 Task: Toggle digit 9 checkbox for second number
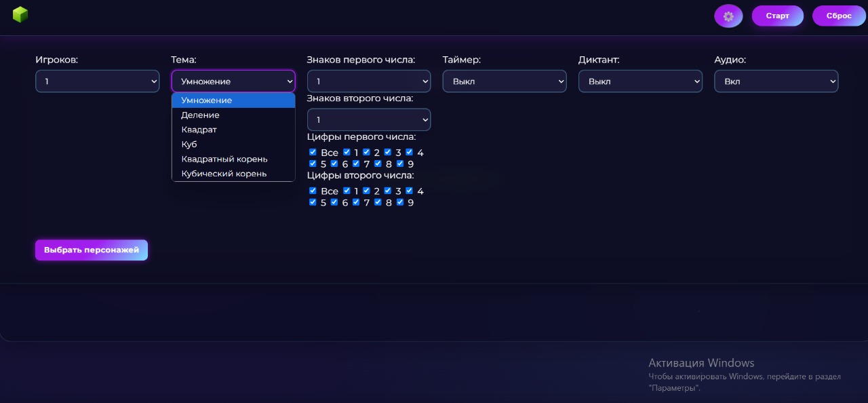[400, 202]
